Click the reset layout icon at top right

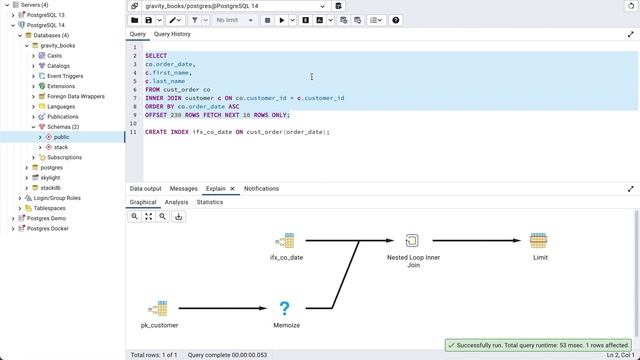[631, 6]
